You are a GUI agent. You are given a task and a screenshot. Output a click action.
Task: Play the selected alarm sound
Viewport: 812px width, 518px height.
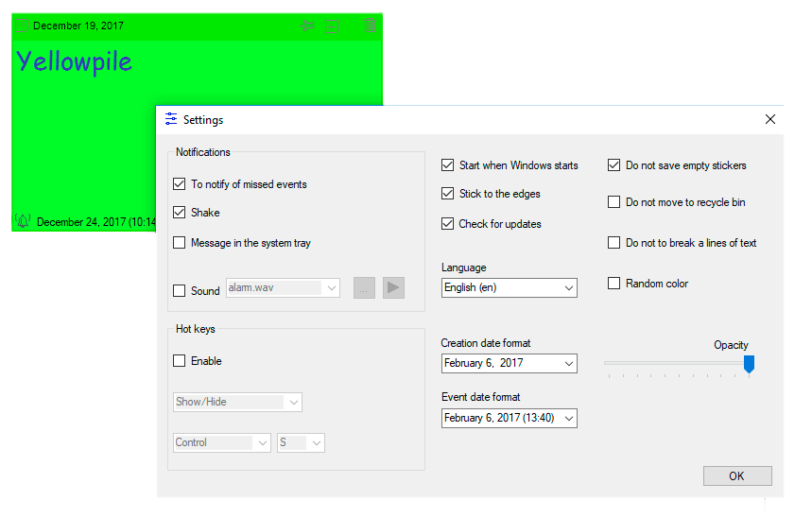393,287
